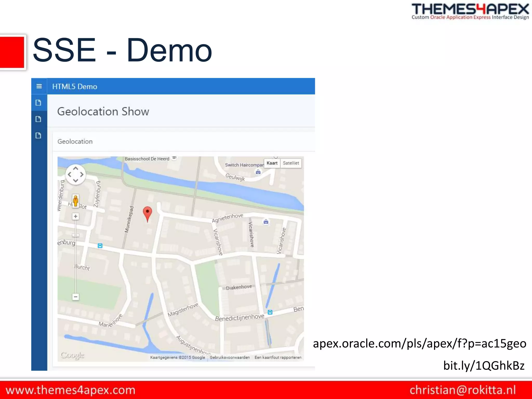Click the Augustijnenhove street label
The width and height of the screenshot is (532, 399).
tap(194, 345)
